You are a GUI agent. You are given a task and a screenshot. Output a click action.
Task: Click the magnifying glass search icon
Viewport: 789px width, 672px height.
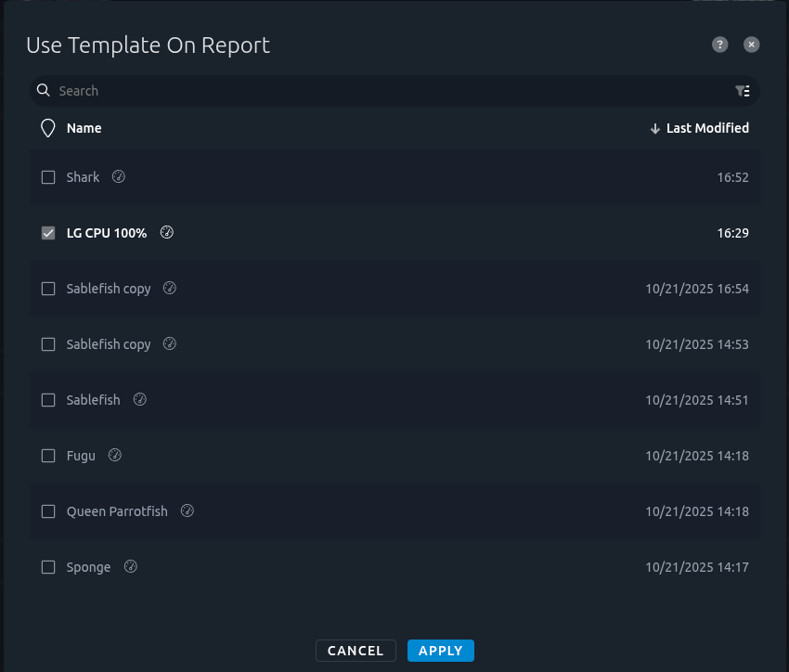43,90
